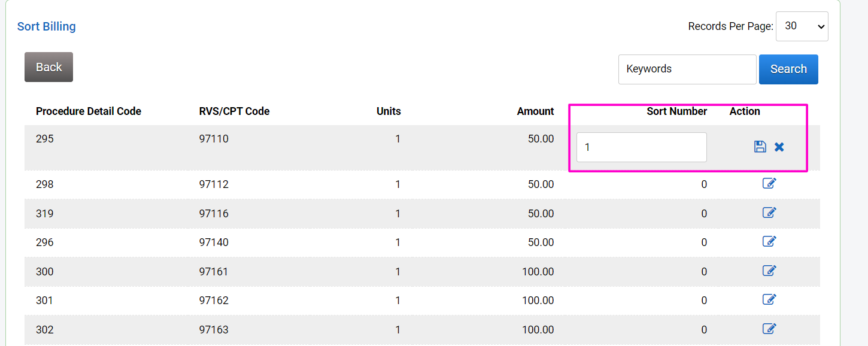Click the Units column header

(389, 111)
